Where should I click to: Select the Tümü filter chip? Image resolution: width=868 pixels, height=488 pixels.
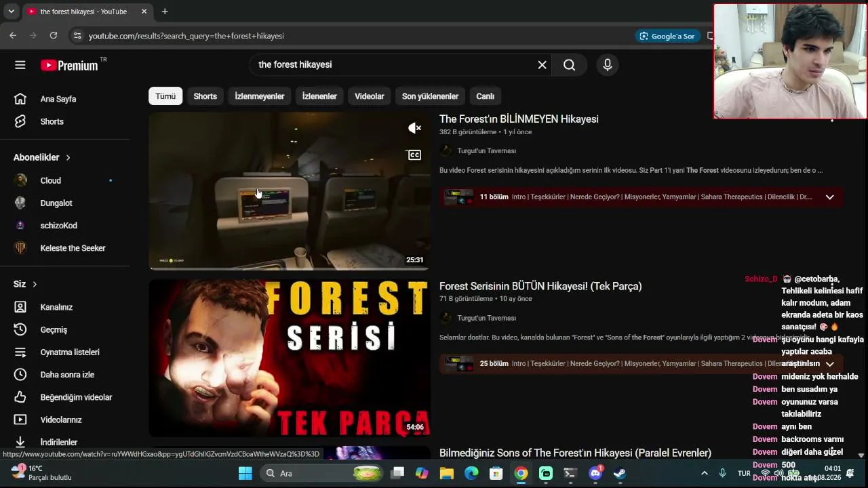[x=165, y=96]
